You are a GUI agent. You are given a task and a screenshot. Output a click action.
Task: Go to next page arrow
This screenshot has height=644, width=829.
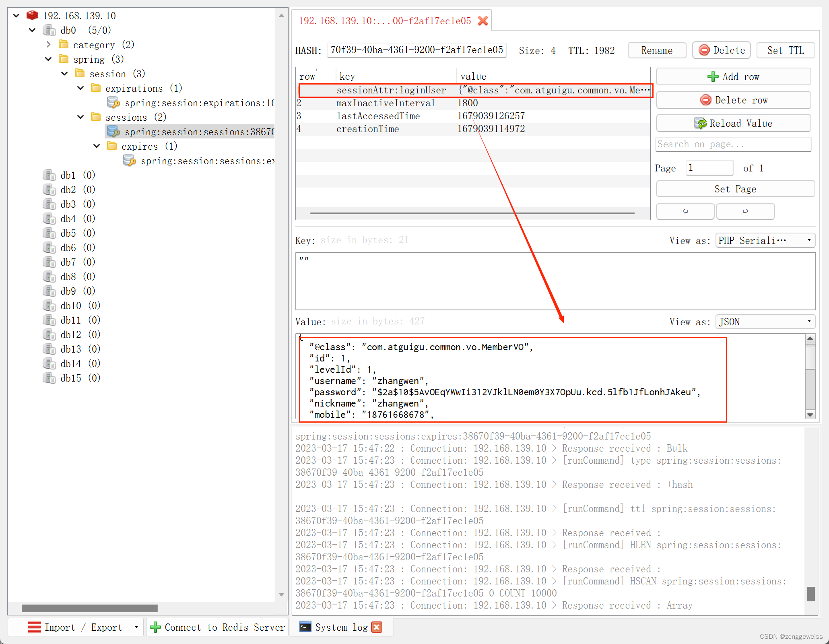[745, 211]
